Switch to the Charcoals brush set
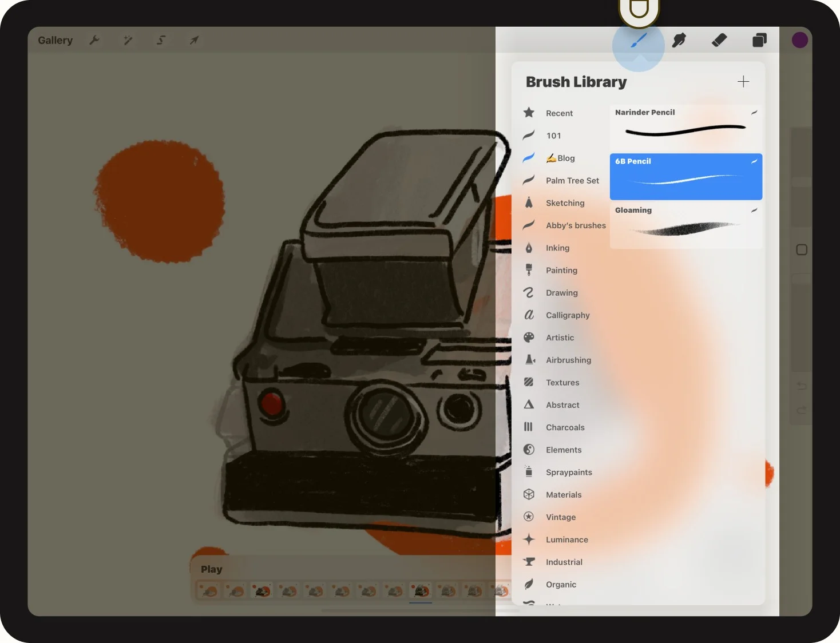Viewport: 840px width, 643px height. (565, 427)
